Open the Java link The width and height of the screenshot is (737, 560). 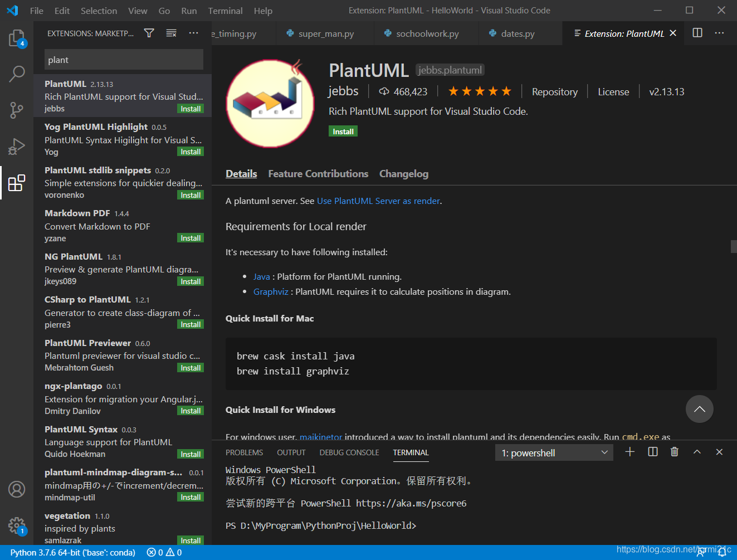pyautogui.click(x=261, y=276)
